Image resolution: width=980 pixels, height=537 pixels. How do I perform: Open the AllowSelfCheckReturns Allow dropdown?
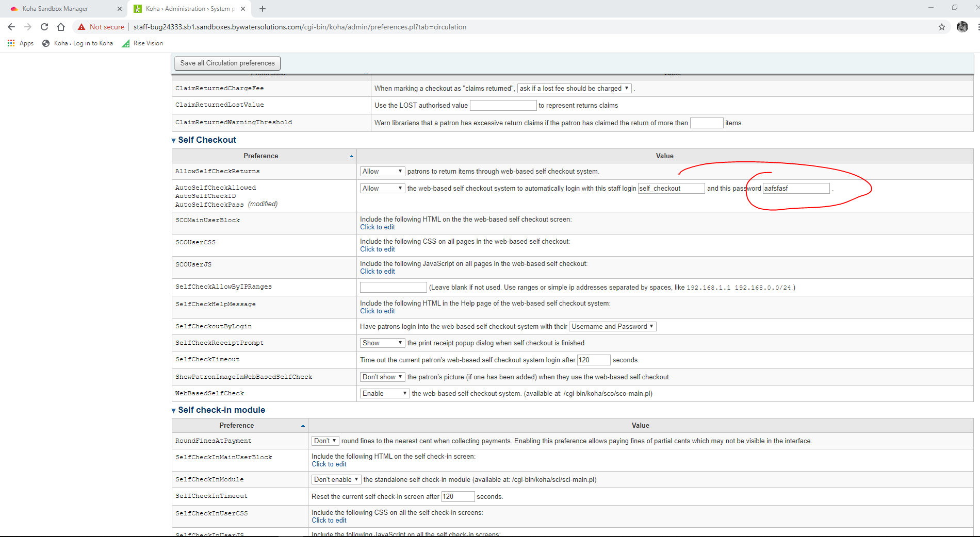pyautogui.click(x=382, y=172)
